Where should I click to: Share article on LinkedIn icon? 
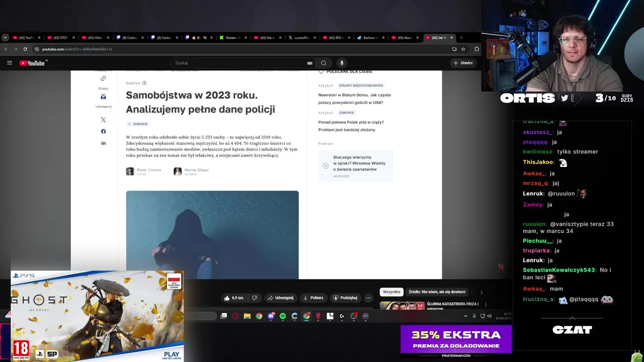coord(103,143)
